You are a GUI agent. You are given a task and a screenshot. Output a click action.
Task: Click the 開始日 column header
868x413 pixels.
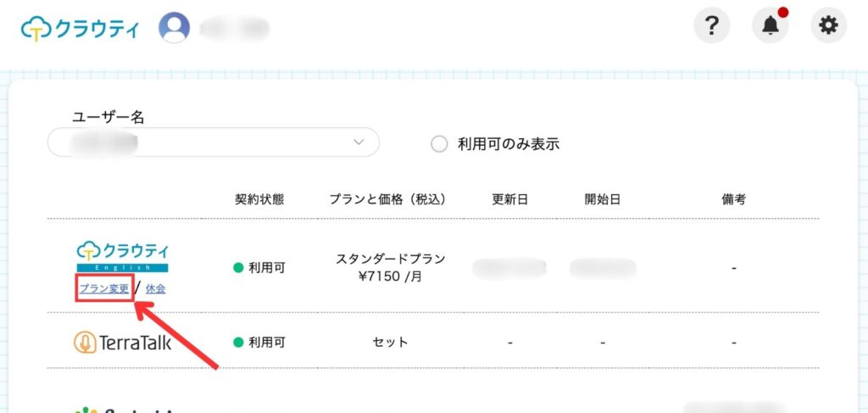coord(602,199)
